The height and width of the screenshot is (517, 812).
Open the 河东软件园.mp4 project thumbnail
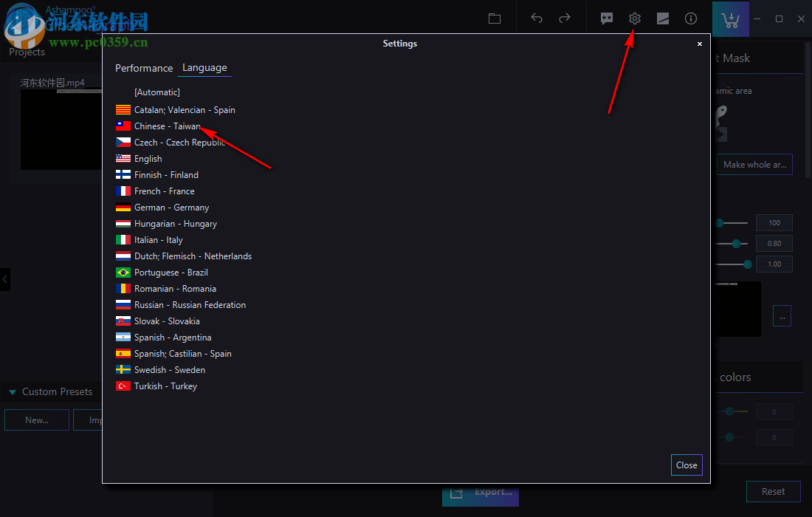(x=61, y=129)
